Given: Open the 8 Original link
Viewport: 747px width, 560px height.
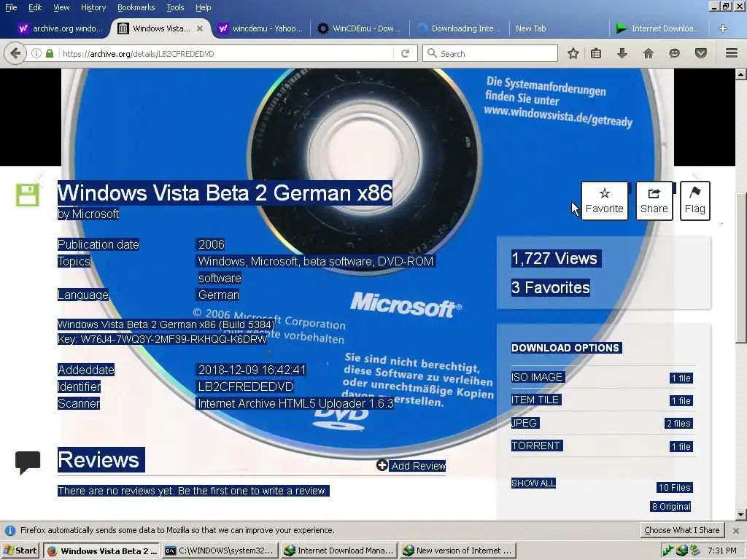Looking at the screenshot, I should click(671, 506).
